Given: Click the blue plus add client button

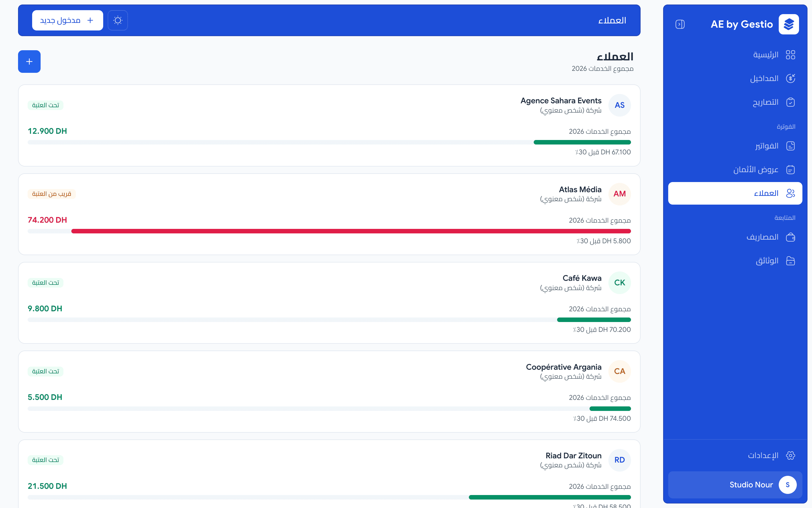Looking at the screenshot, I should pos(29,62).
